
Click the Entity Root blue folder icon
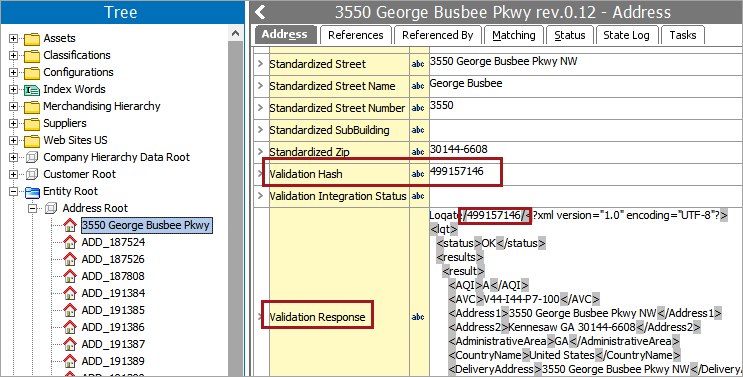[x=32, y=192]
